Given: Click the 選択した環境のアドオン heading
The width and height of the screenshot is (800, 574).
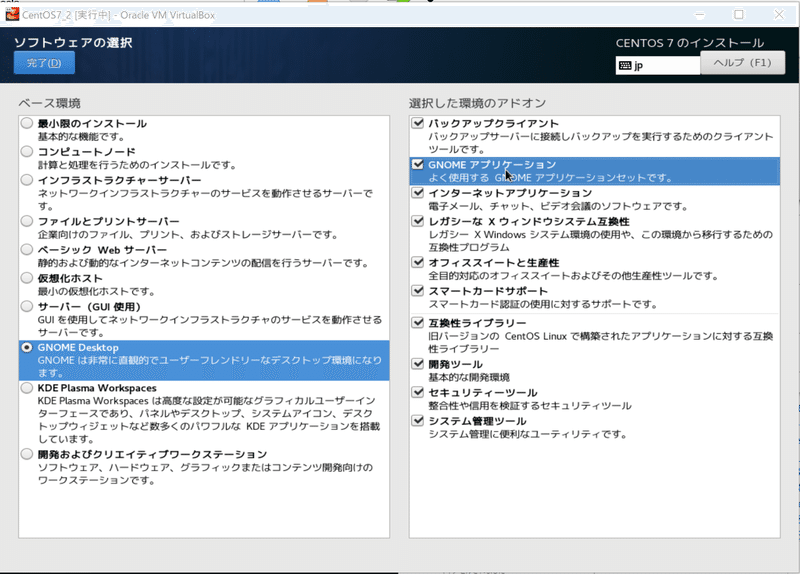Looking at the screenshot, I should [x=478, y=103].
